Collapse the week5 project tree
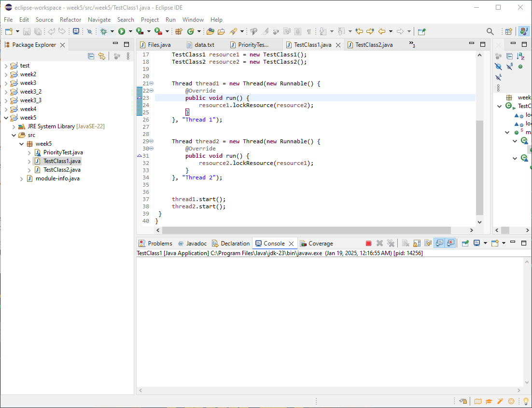 pyautogui.click(x=6, y=118)
